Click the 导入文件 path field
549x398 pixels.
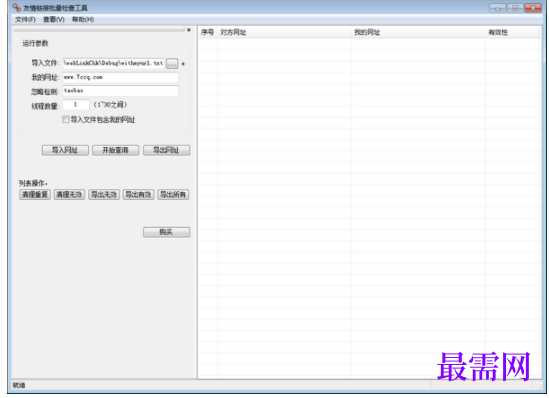[x=113, y=63]
